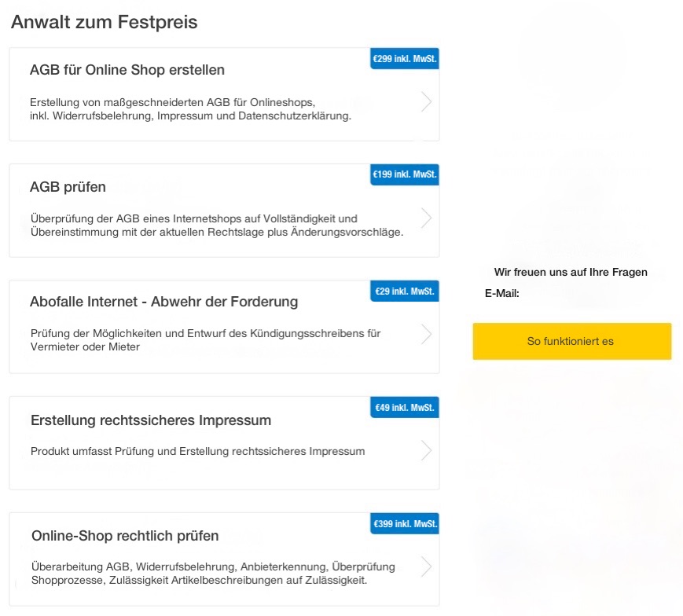
Task: Click chevron arrow on Abofalle Internet card
Action: pyautogui.click(x=426, y=335)
